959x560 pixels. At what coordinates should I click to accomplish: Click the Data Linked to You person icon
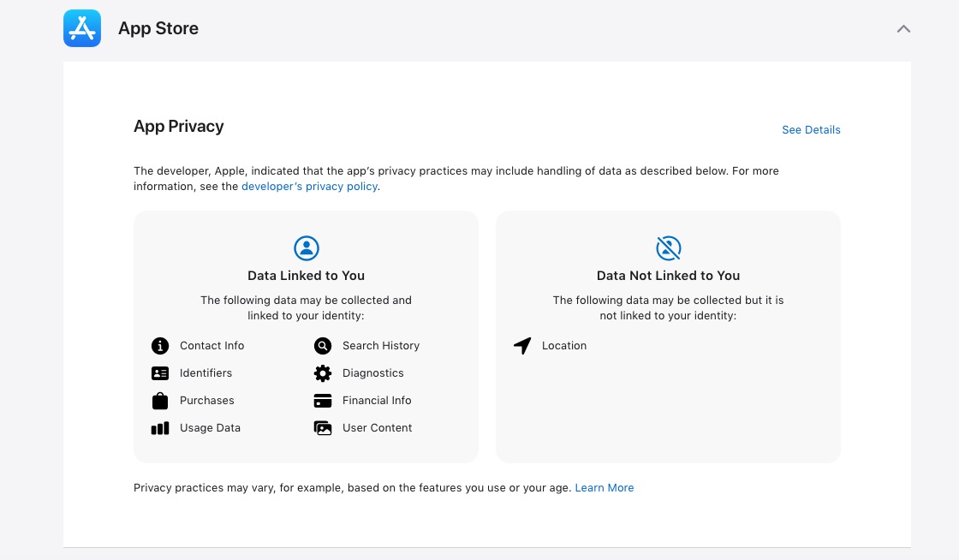307,248
